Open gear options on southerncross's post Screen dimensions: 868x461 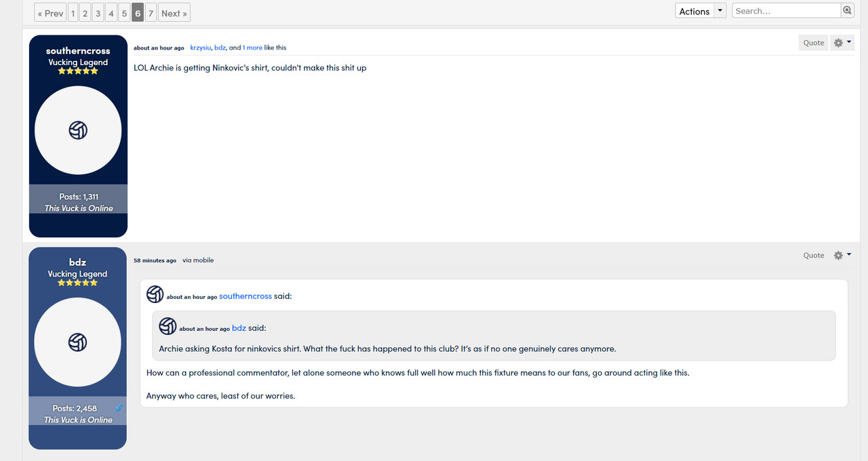[x=842, y=43]
